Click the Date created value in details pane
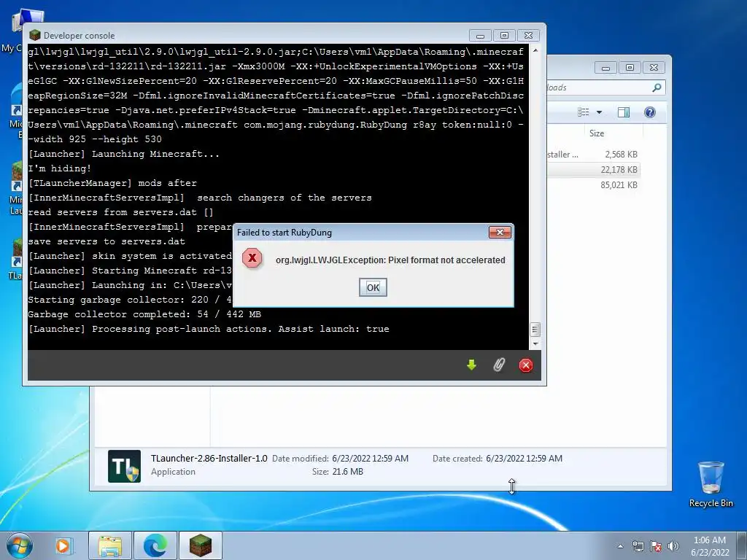 (524, 458)
